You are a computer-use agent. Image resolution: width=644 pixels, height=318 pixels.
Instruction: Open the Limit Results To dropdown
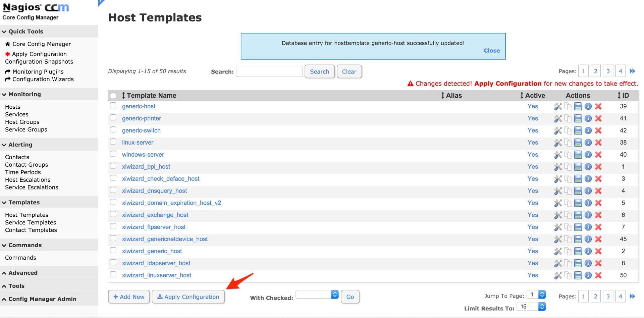coord(531,307)
